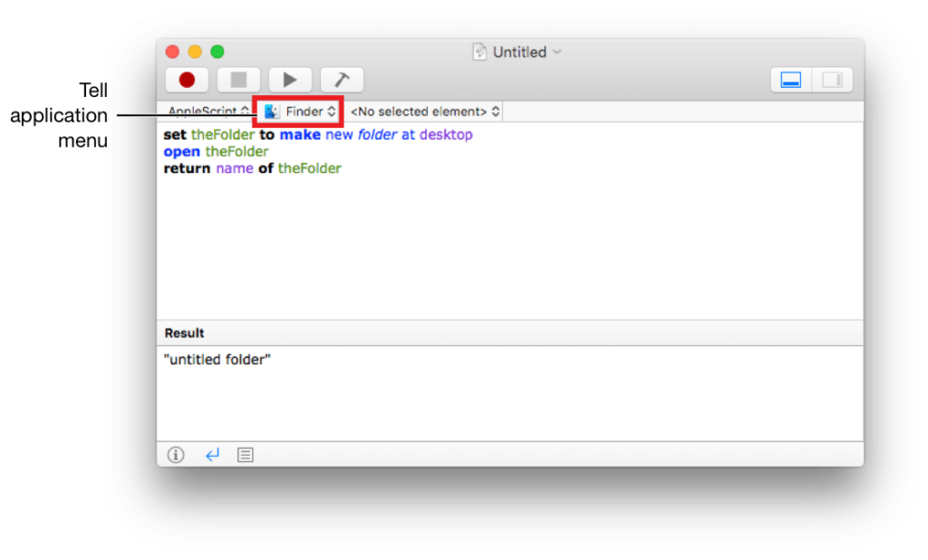This screenshot has height=560, width=928.
Task: Stop the script with Stop button
Action: point(238,80)
